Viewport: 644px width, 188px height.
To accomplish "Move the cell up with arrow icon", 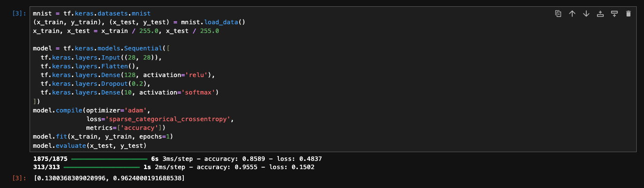I will [x=572, y=14].
